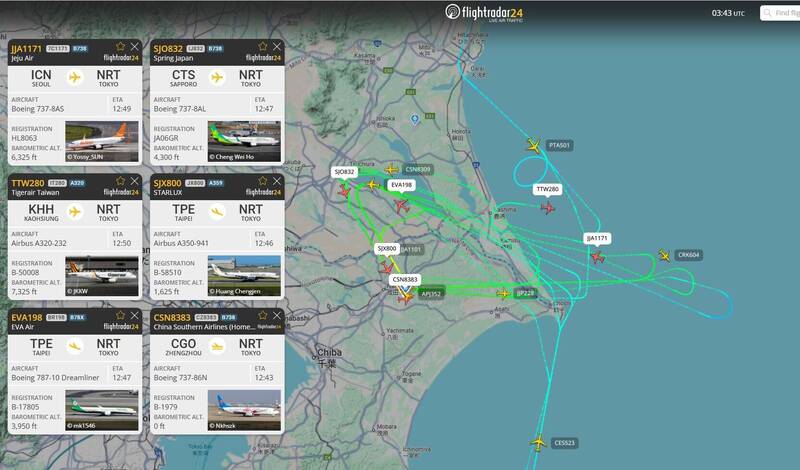
Task: Close the SJX800 STARLUX flight card
Action: 277,181
